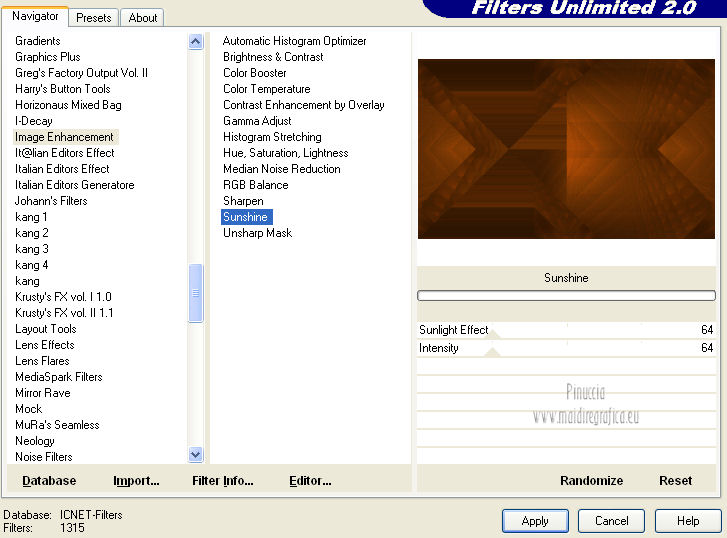Open the About tab
This screenshot has height=538, width=727.
tap(142, 18)
